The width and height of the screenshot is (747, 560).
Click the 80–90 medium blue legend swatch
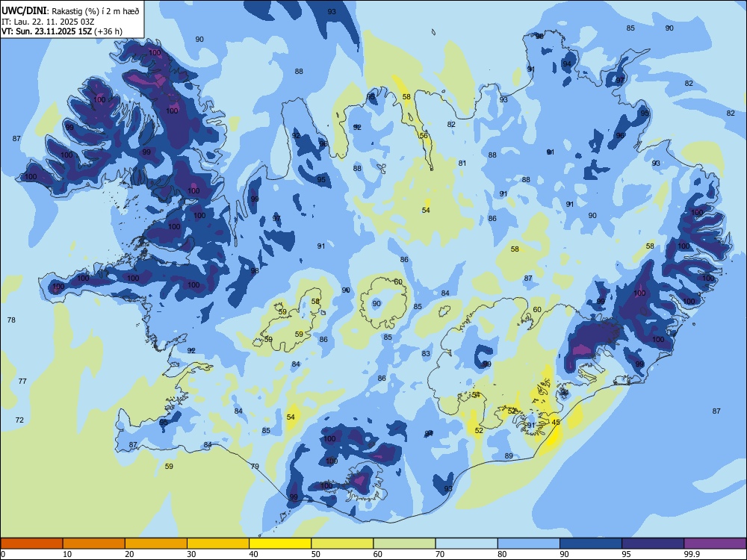[529, 544]
